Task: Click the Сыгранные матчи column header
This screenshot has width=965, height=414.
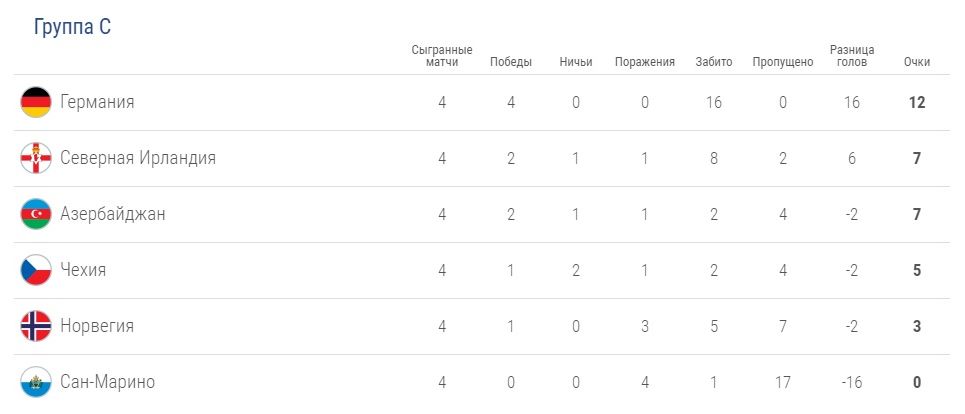Action: click(x=441, y=56)
